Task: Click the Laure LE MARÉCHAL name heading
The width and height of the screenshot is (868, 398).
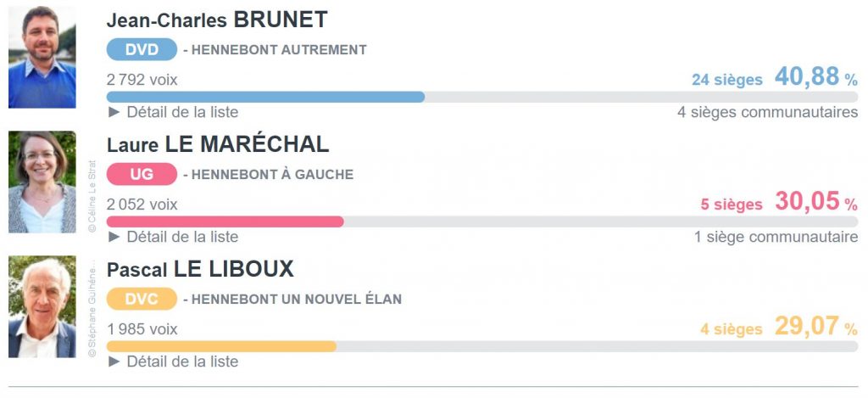Action: click(x=218, y=145)
